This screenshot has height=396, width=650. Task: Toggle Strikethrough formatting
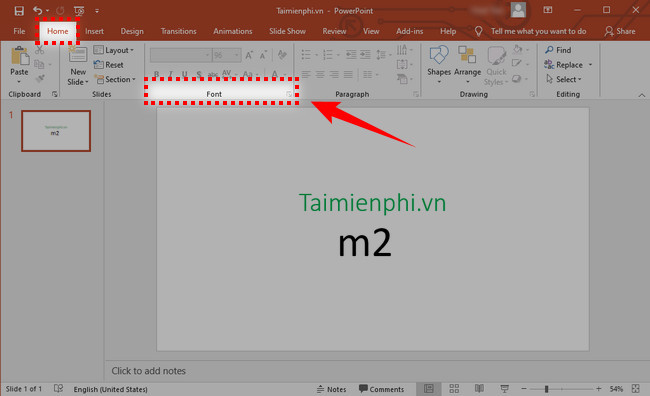[213, 74]
